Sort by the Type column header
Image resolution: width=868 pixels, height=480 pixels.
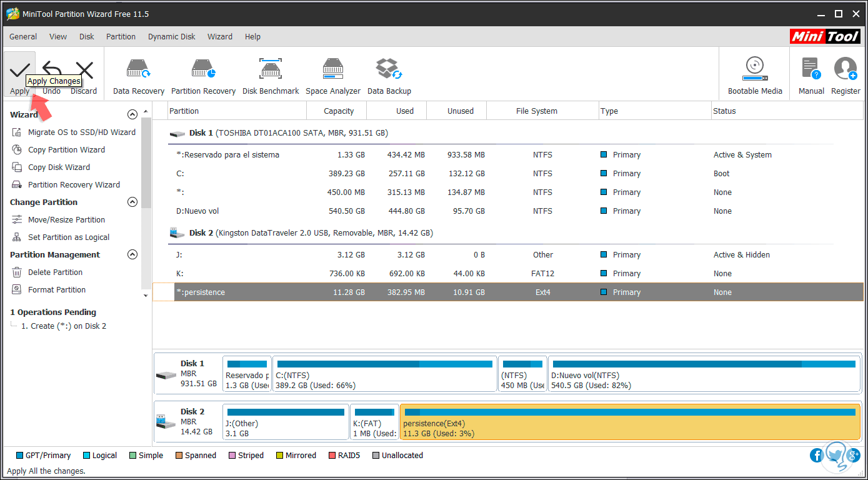point(655,111)
